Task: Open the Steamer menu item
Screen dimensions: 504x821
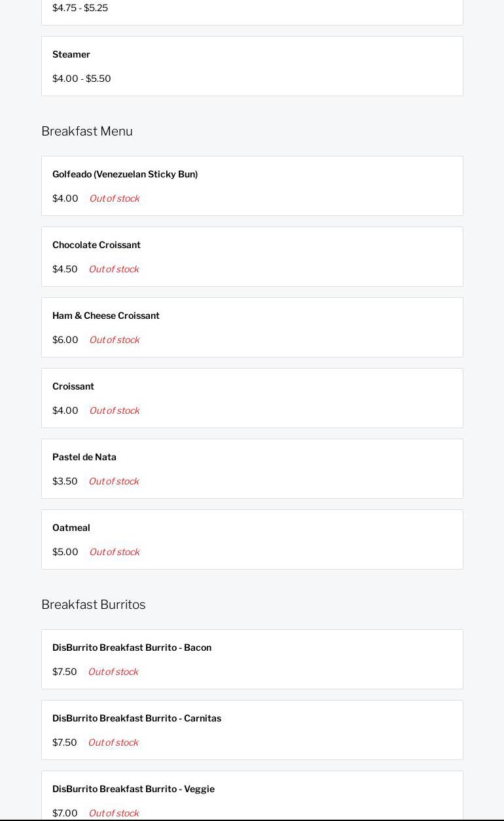Action: [x=71, y=54]
